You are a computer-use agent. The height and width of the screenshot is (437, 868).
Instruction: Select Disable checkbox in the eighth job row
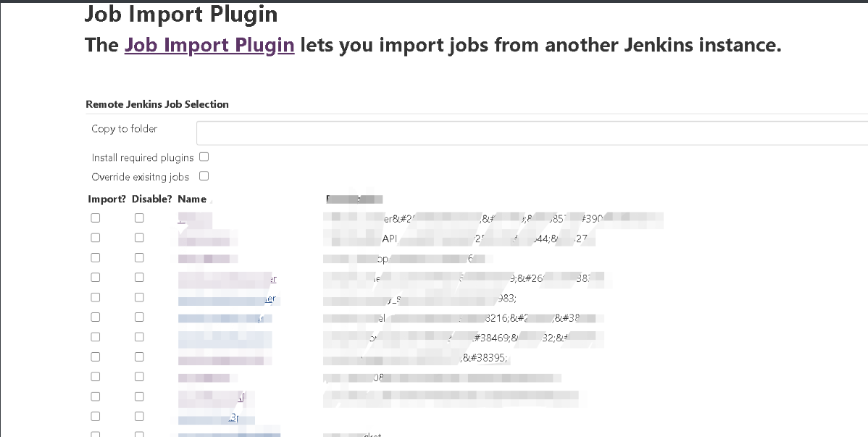[x=139, y=357]
